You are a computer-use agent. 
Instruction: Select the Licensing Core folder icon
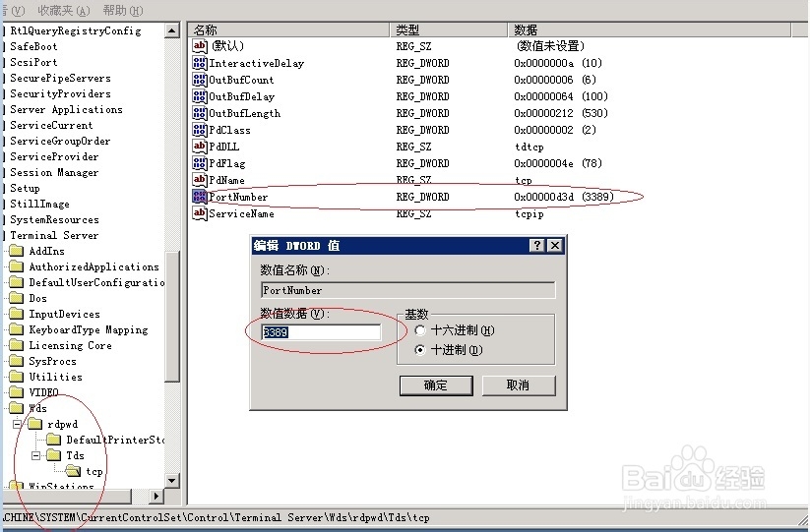[16, 345]
